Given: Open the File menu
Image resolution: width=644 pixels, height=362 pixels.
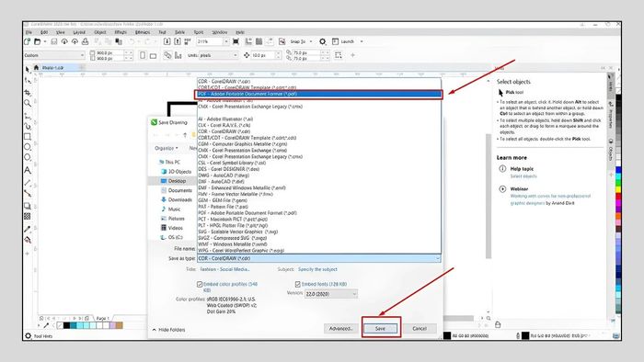Looking at the screenshot, I should coord(29,32).
